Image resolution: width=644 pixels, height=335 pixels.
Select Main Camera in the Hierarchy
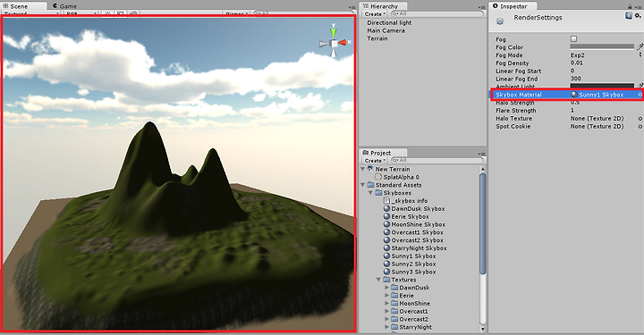click(x=386, y=30)
